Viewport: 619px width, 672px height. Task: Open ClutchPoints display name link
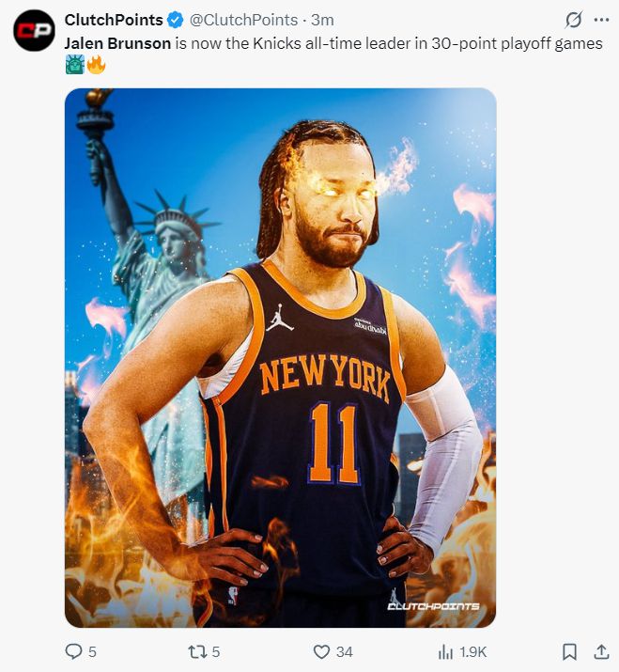click(114, 20)
